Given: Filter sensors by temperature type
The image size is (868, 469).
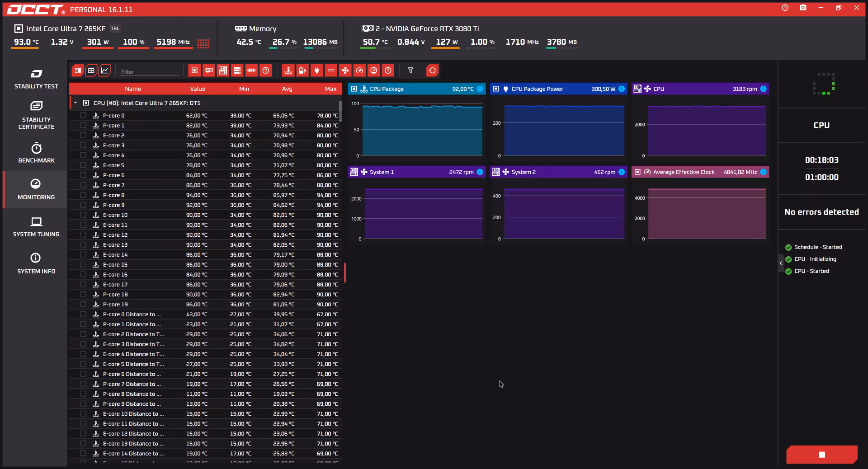Looking at the screenshot, I should click(x=288, y=70).
